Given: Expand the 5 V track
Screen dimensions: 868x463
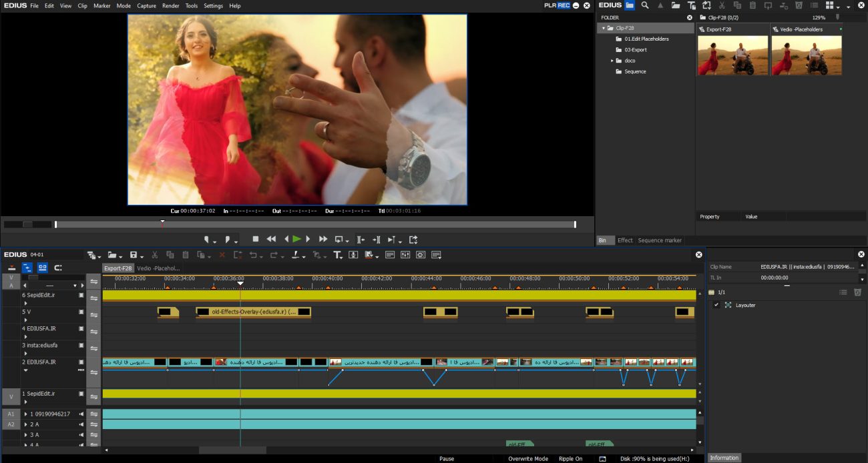Looking at the screenshot, I should (25, 320).
